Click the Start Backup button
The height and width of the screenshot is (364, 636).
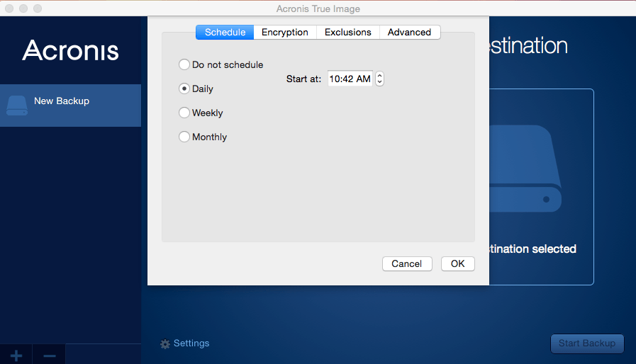pyautogui.click(x=587, y=343)
